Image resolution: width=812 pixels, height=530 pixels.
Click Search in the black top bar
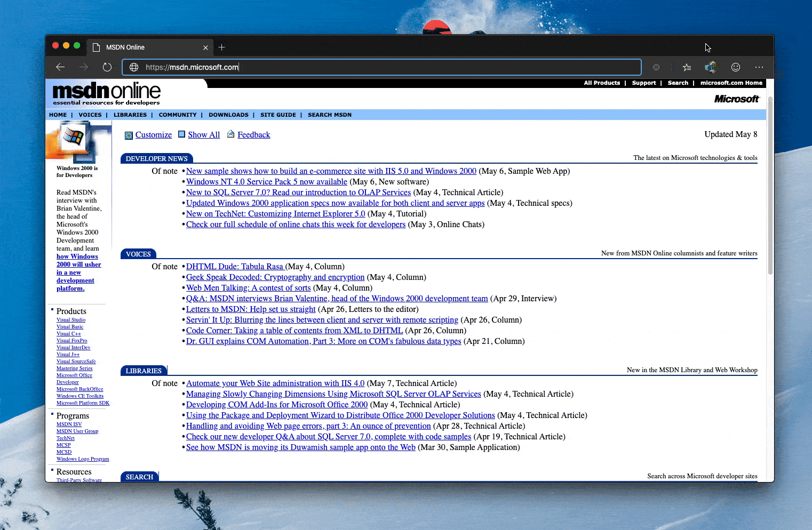[x=678, y=83]
